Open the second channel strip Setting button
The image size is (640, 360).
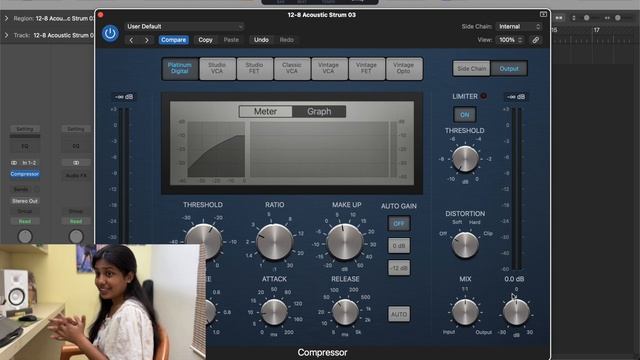pos(76,129)
